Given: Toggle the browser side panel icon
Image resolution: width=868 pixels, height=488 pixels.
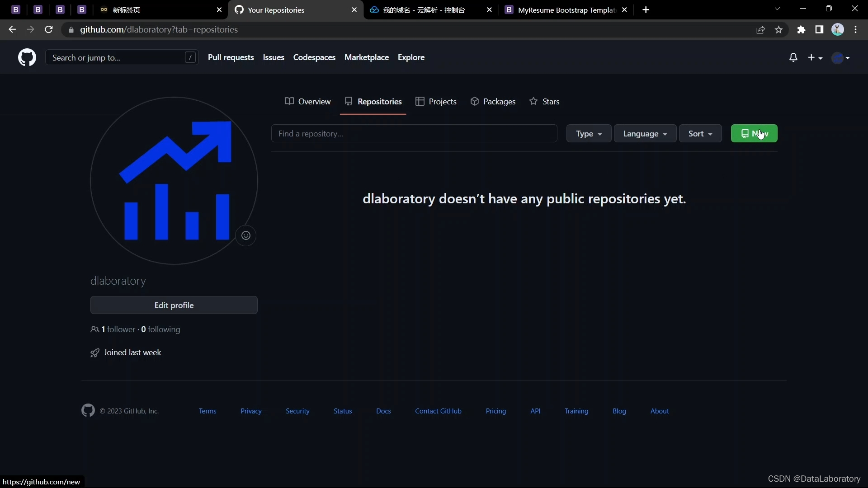Looking at the screenshot, I should coord(819,30).
